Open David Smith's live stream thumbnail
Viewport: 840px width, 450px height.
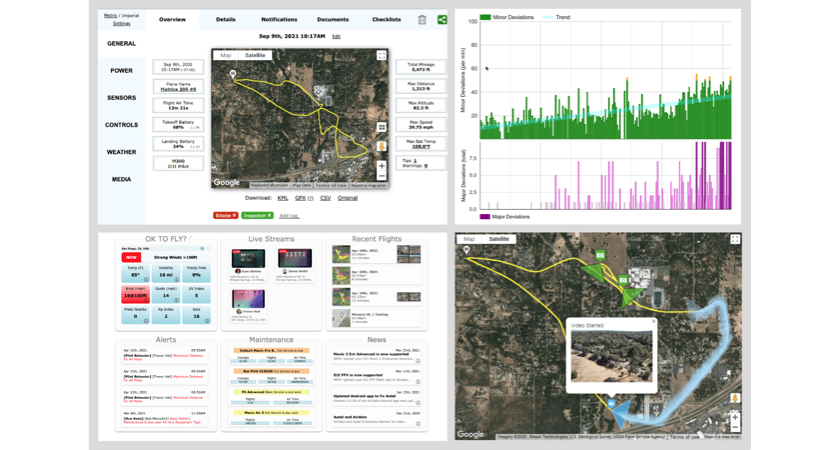[295, 258]
